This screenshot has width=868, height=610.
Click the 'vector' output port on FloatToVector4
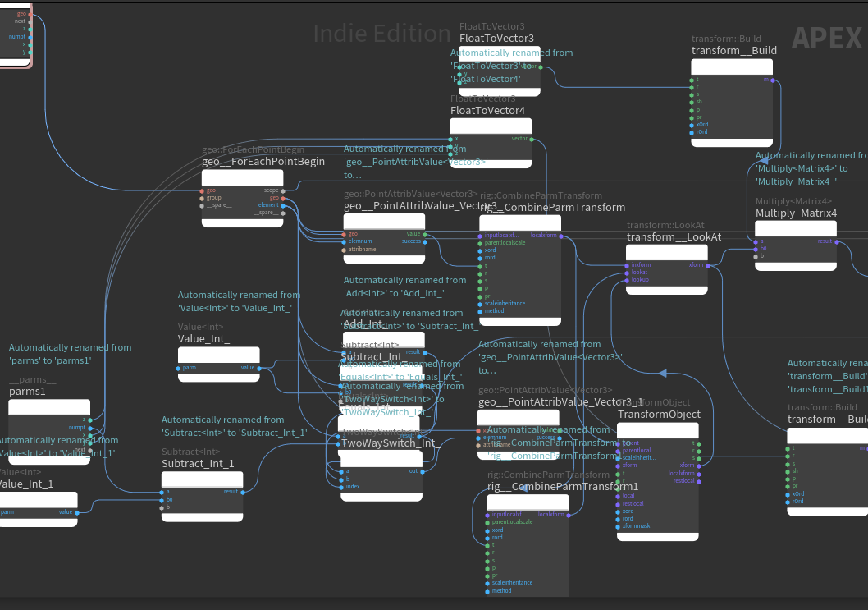[x=532, y=139]
